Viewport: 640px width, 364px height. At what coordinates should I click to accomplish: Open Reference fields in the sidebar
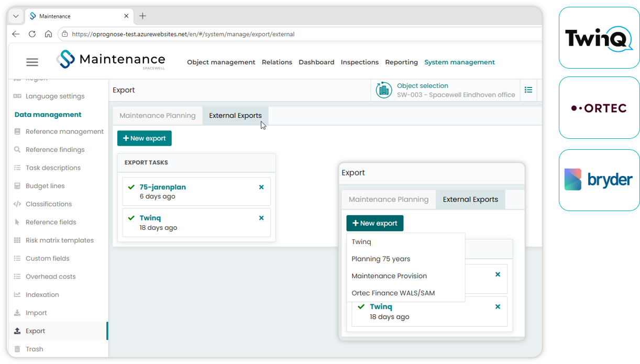pos(51,222)
